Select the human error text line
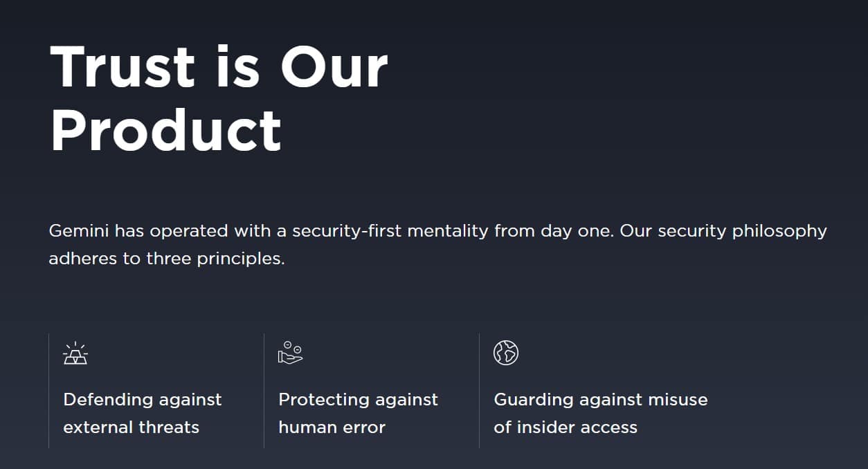 coord(332,427)
